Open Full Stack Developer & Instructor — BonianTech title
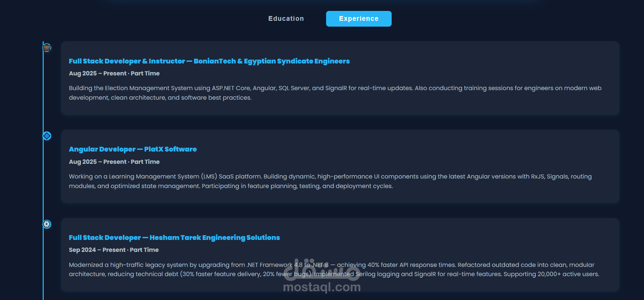 coord(209,61)
